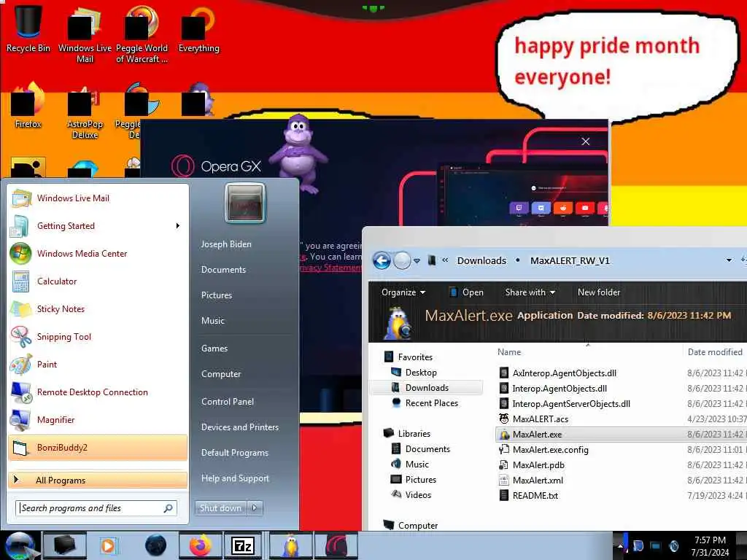Select Computer in Explorer navigation pane
The height and width of the screenshot is (560, 747).
coord(417,525)
